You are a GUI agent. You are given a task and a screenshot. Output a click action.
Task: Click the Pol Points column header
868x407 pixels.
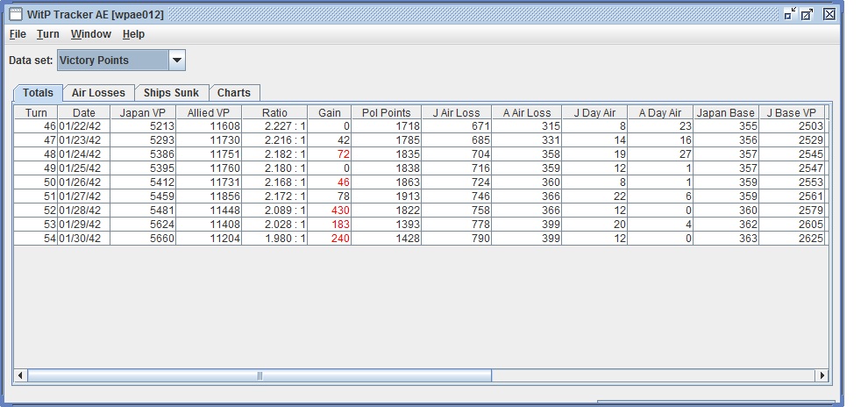tap(387, 113)
